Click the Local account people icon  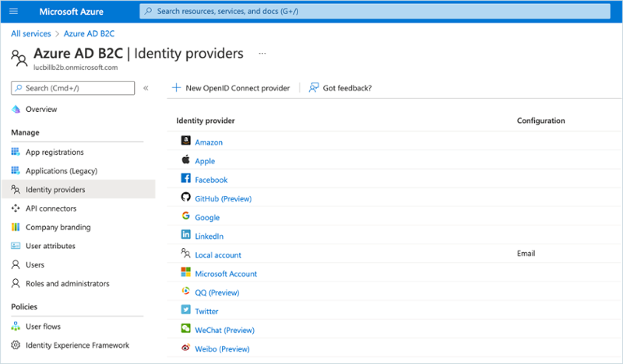point(185,253)
